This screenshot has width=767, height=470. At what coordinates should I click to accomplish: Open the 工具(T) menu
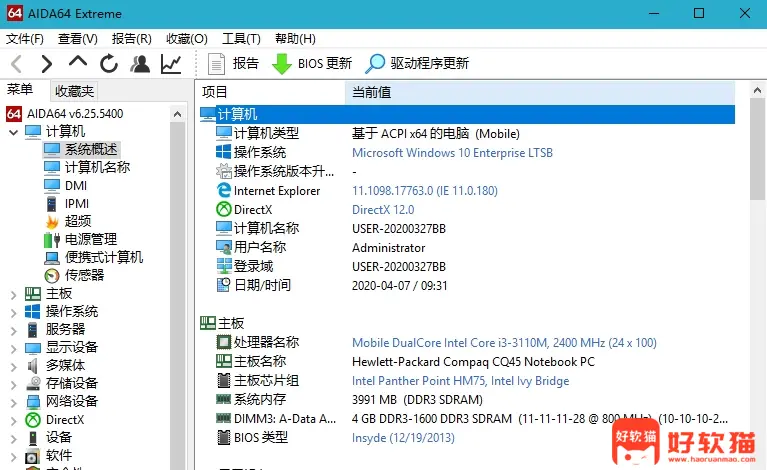[241, 39]
